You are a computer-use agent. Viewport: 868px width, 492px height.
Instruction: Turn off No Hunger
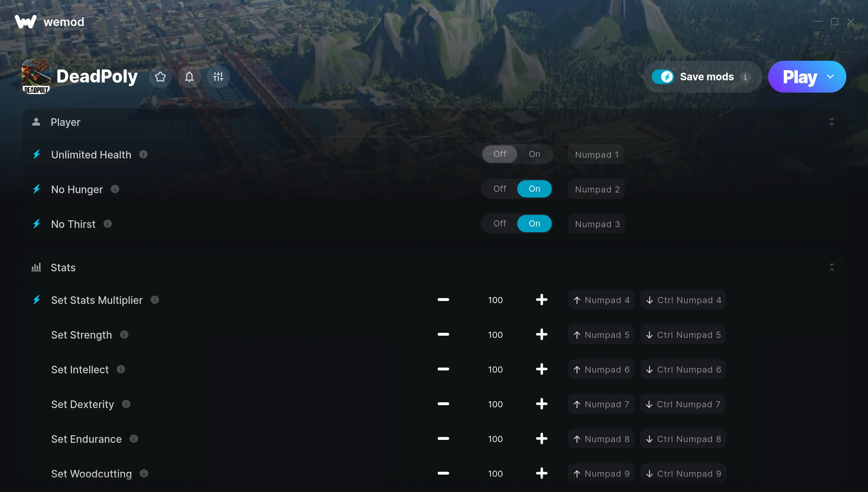coord(499,189)
